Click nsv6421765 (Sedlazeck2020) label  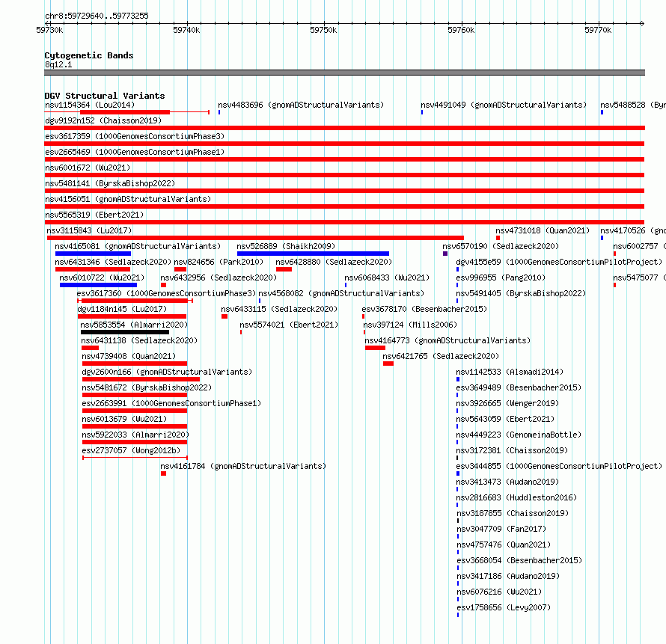coord(441,356)
